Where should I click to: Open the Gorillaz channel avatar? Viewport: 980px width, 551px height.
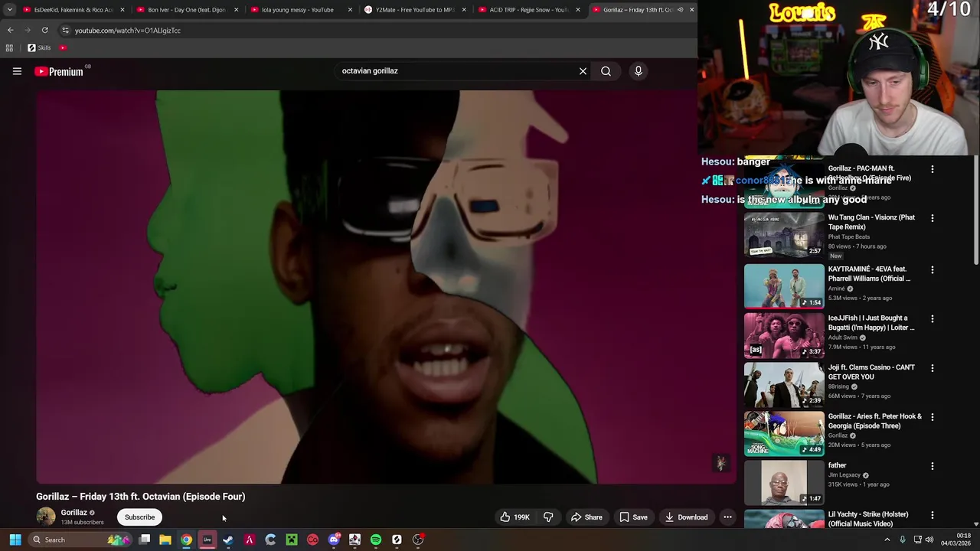(x=46, y=517)
